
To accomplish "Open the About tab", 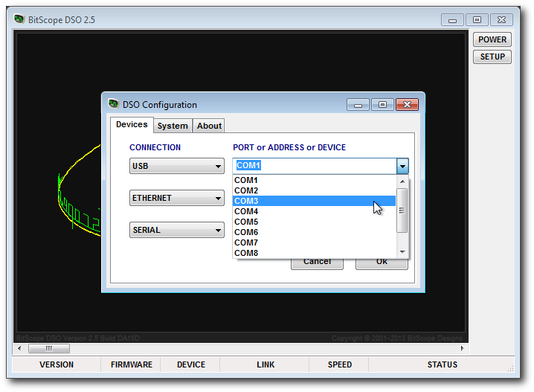I will [209, 126].
